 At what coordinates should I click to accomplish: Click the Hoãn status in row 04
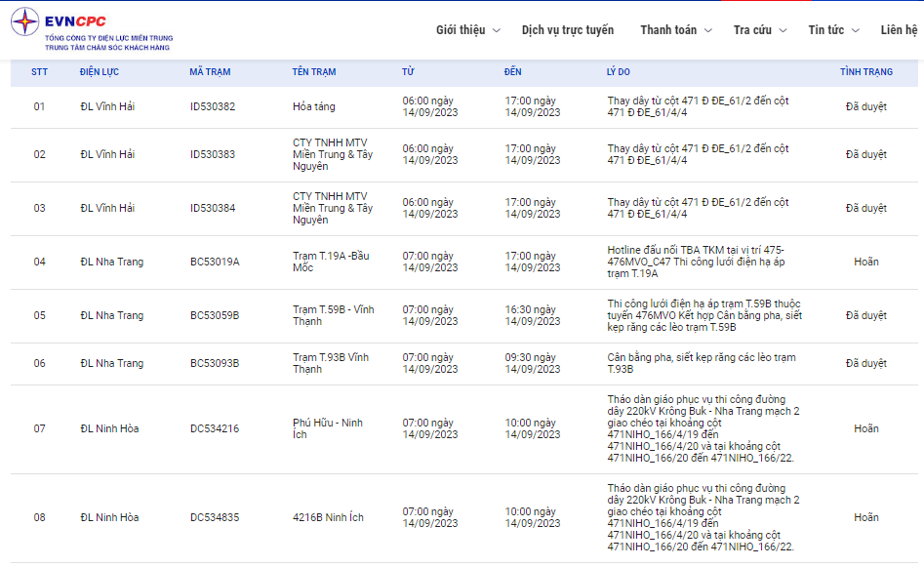(865, 262)
